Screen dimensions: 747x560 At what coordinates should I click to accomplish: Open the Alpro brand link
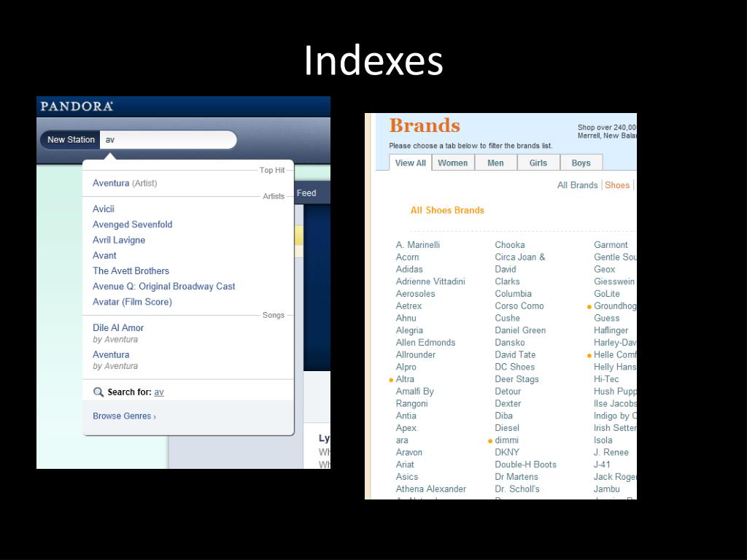(x=406, y=367)
